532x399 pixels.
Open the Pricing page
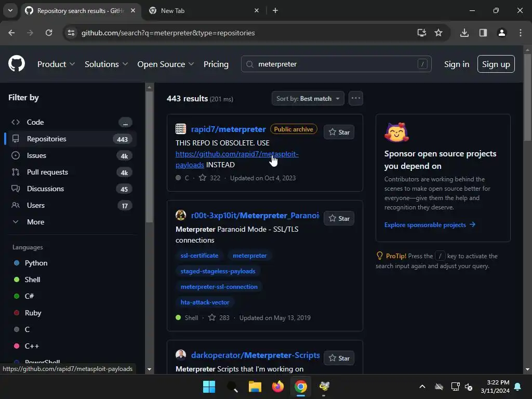tap(216, 64)
